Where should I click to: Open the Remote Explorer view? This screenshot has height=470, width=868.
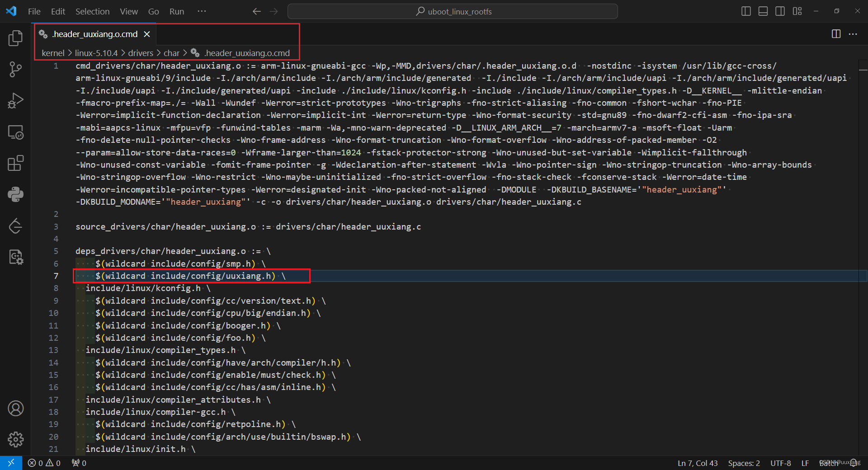(x=15, y=132)
